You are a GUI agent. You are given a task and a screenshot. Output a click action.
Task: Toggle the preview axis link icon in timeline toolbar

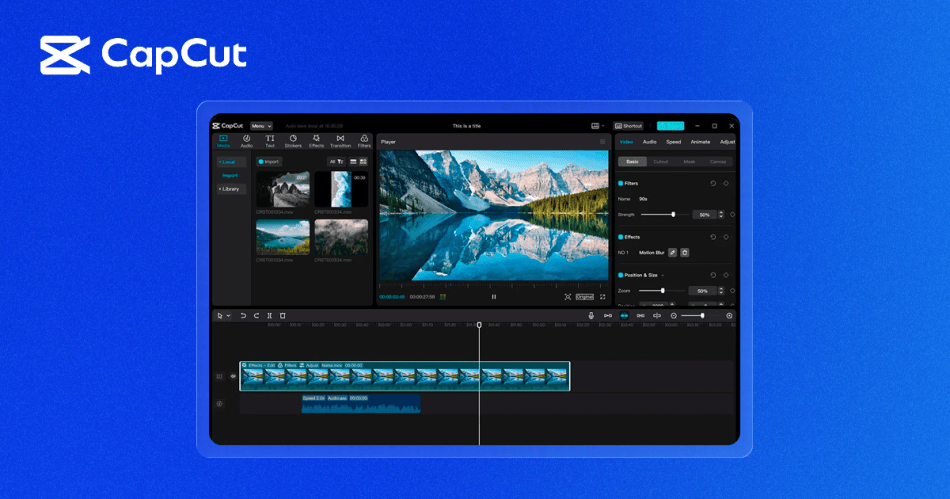(x=608, y=316)
